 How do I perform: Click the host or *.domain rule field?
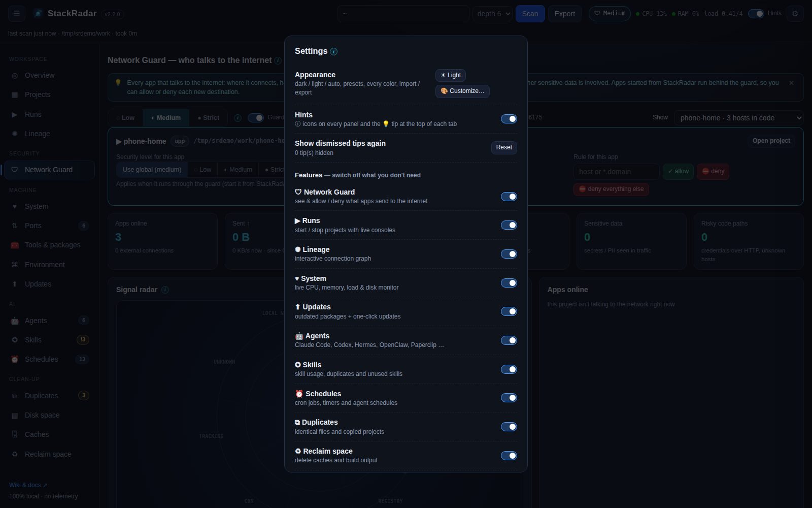click(x=617, y=172)
